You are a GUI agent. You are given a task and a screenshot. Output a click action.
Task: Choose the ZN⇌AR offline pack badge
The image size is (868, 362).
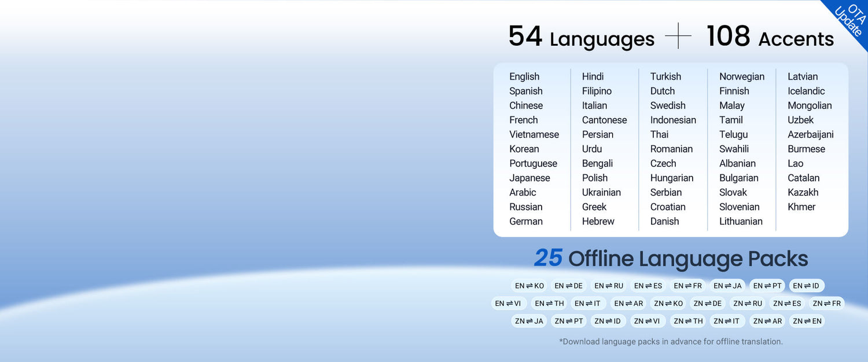(x=767, y=321)
